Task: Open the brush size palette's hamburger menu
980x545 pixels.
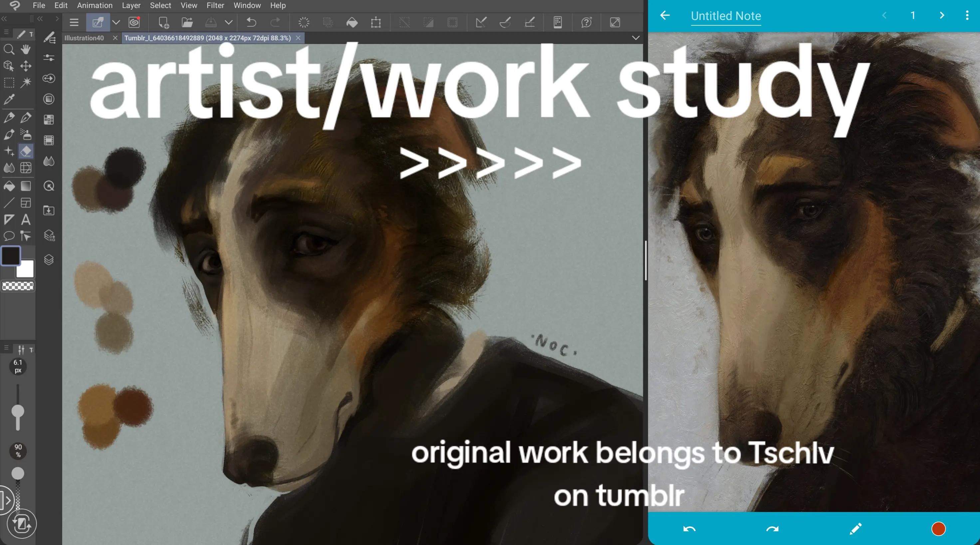Action: [6, 348]
